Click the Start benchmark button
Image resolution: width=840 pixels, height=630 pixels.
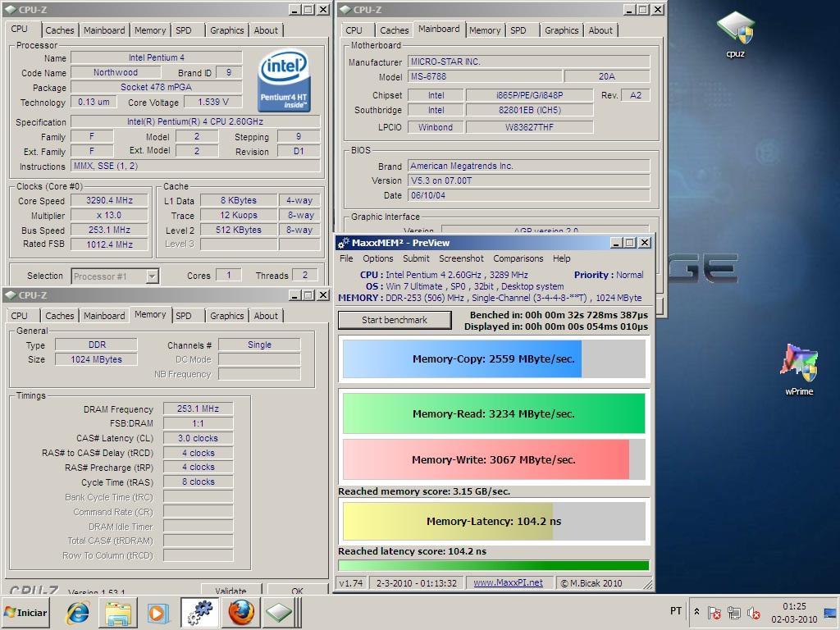395,320
